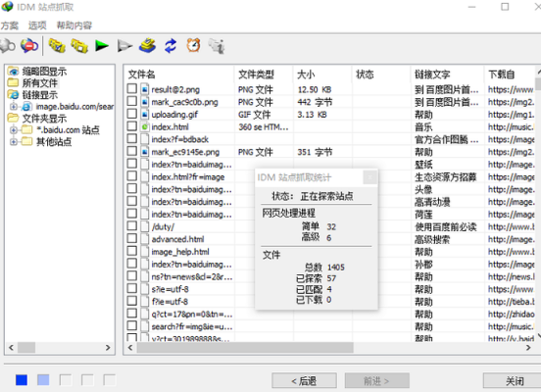The image size is (541, 392).
Task: Click the mark_cac9c0b.png file icon
Action: pyautogui.click(x=145, y=102)
